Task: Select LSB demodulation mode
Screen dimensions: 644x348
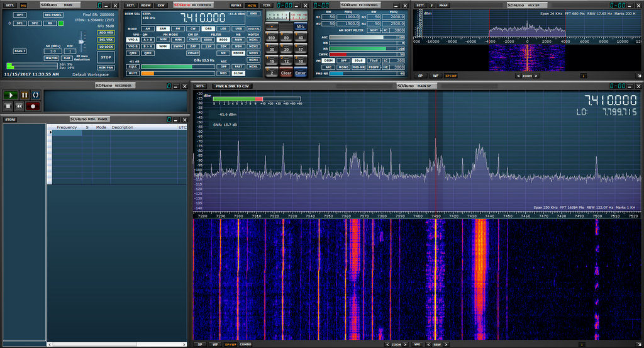Action: pyautogui.click(x=223, y=29)
